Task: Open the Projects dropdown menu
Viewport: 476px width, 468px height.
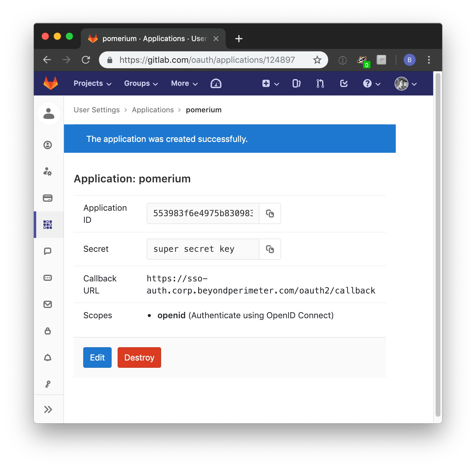Action: (93, 84)
